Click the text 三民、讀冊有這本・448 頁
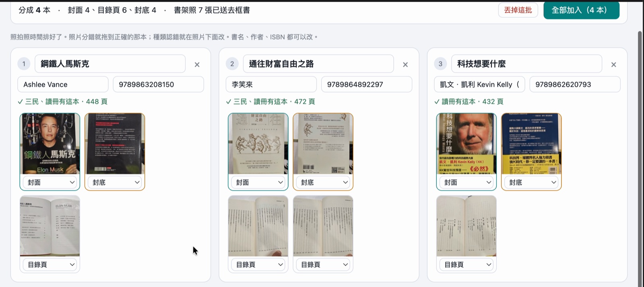 66,102
